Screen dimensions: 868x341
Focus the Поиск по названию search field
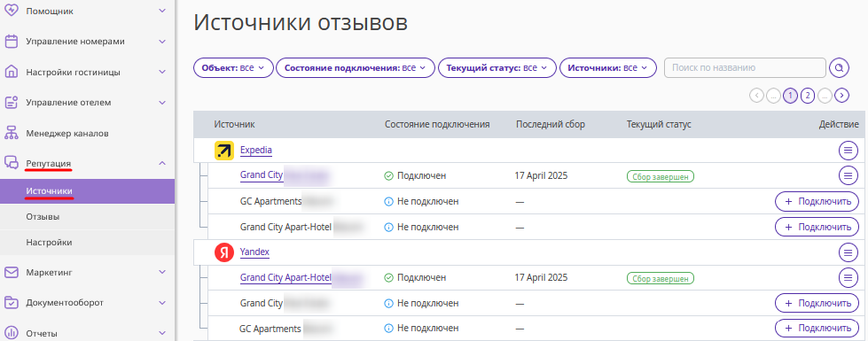point(745,68)
